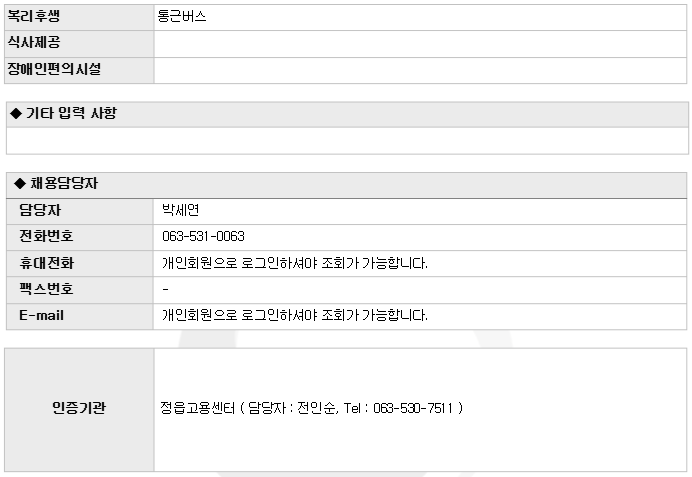This screenshot has height=477, width=692.
Task: Click the phone number 063-531-0063
Action: (203, 237)
